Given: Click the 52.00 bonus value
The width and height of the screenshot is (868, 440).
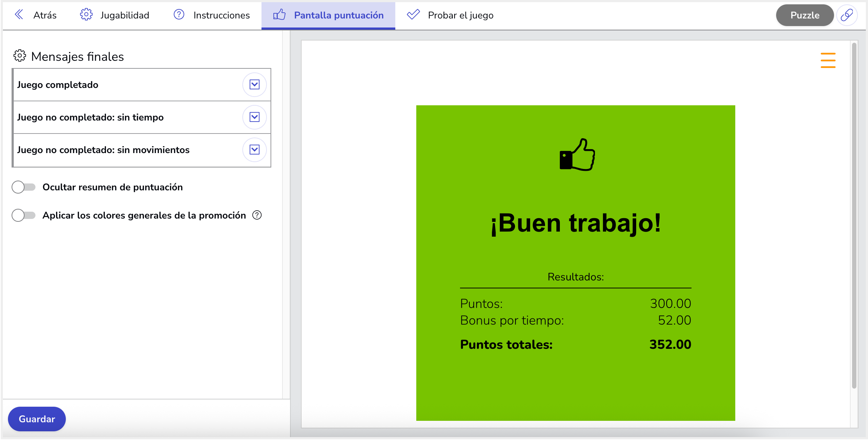Looking at the screenshot, I should pos(675,321).
